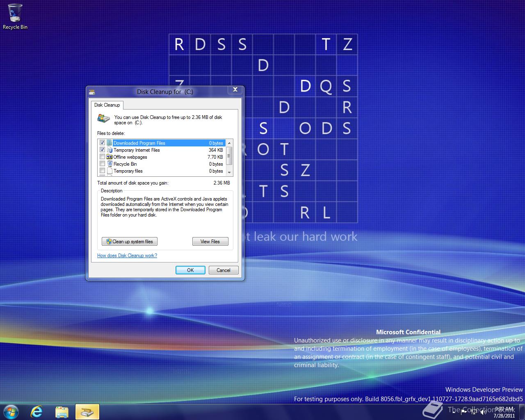Click the Show desktop strip at taskbar end

522,412
